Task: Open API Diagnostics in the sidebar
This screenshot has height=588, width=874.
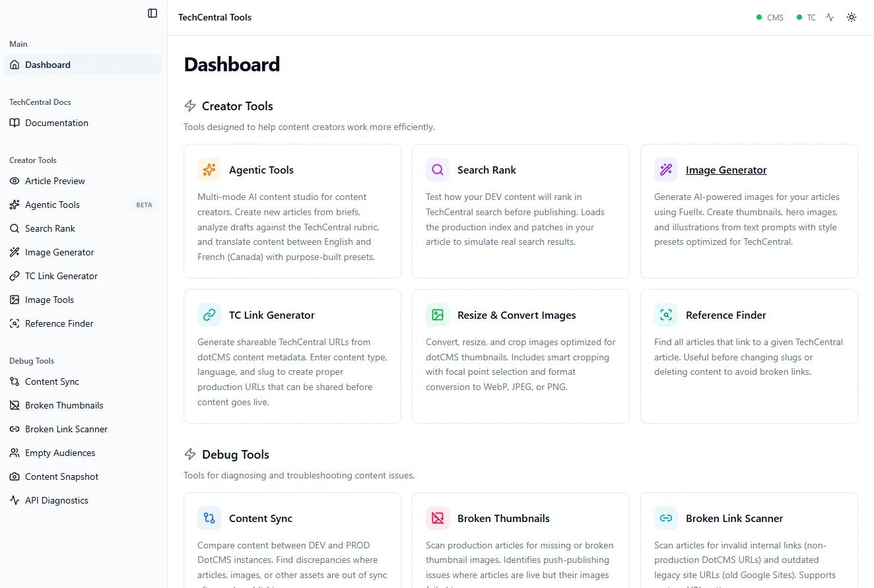Action: pos(83,500)
